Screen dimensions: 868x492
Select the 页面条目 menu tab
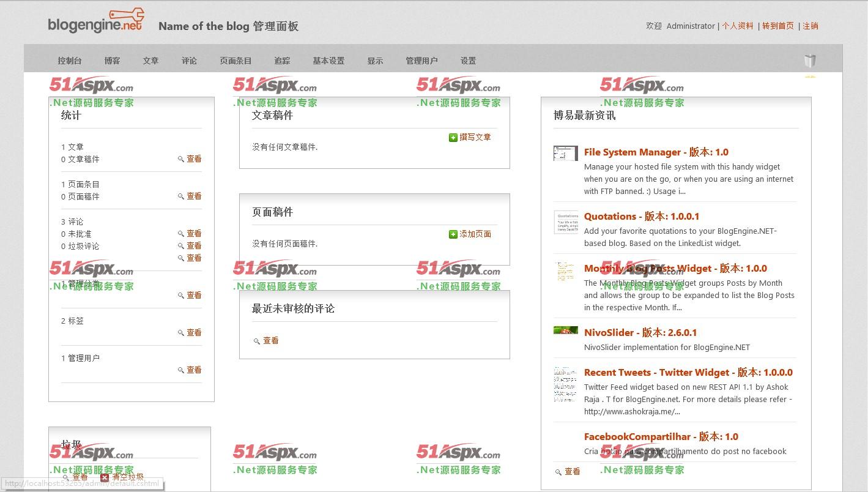click(x=236, y=61)
